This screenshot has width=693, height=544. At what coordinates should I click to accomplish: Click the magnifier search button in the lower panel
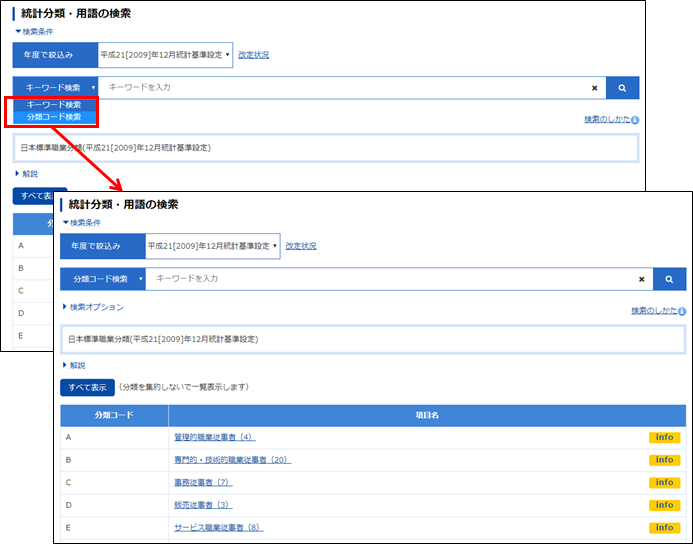(669, 279)
